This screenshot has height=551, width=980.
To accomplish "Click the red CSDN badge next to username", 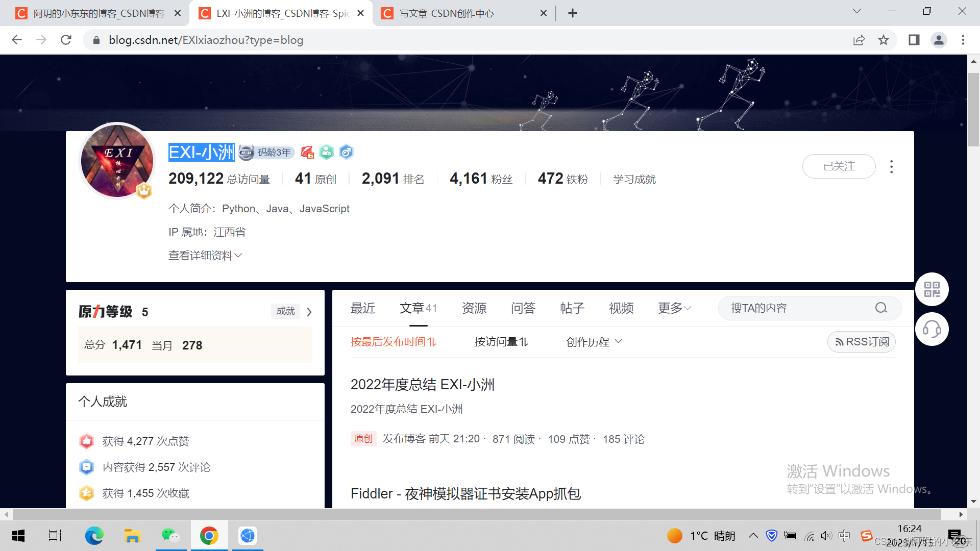I will point(307,152).
